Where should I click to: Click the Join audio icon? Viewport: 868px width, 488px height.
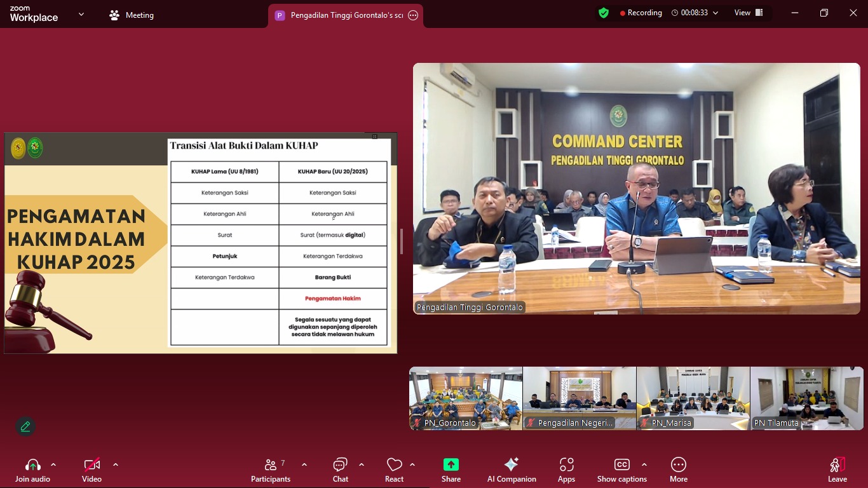tap(32, 464)
